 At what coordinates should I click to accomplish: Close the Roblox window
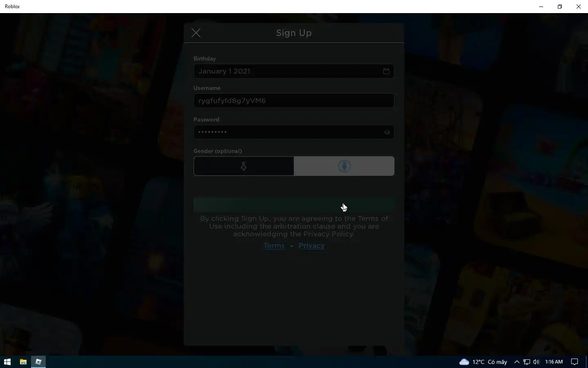[x=579, y=7]
